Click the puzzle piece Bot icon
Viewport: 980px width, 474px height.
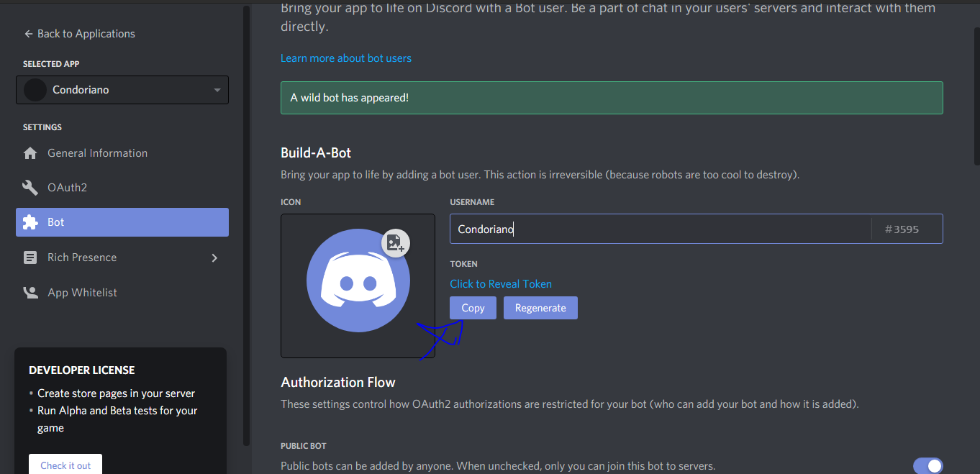tap(30, 222)
